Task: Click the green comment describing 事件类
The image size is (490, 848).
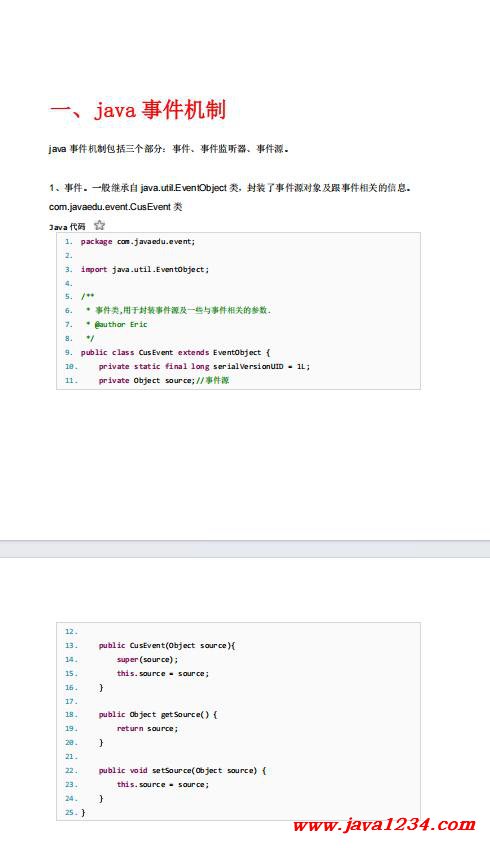Action: click(178, 310)
